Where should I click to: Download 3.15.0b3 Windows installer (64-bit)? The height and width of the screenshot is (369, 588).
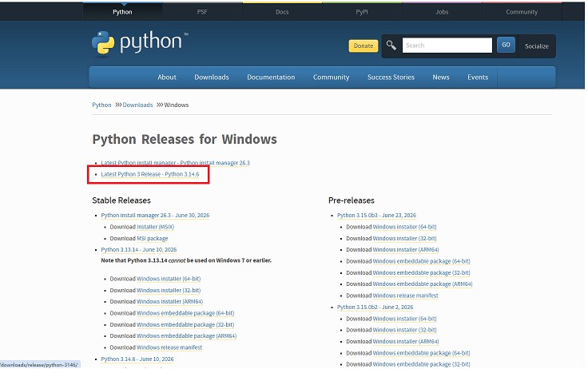pyautogui.click(x=404, y=228)
